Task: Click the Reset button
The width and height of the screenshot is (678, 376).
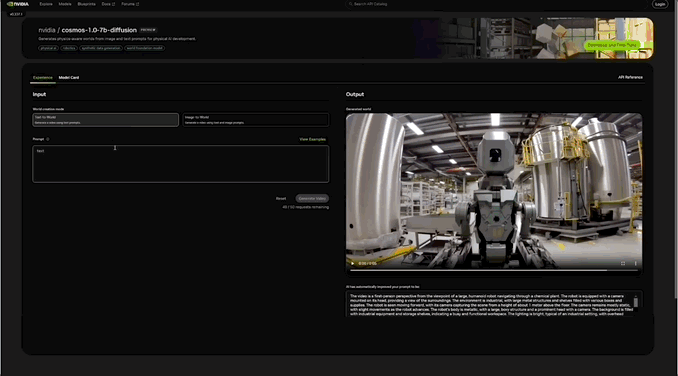Action: (x=281, y=198)
